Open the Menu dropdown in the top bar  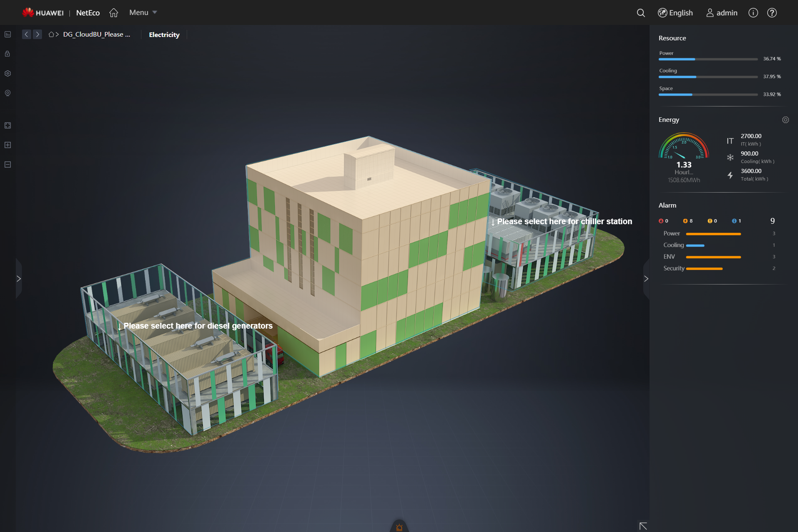[142, 12]
